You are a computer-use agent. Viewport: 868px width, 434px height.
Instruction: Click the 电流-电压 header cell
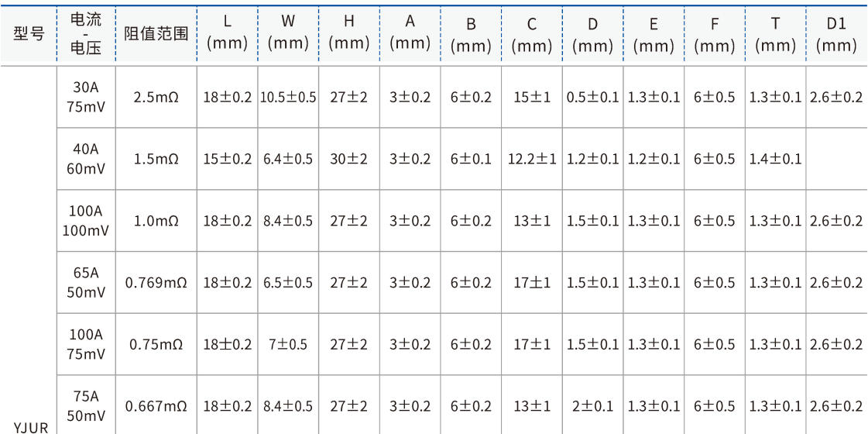tap(86, 35)
